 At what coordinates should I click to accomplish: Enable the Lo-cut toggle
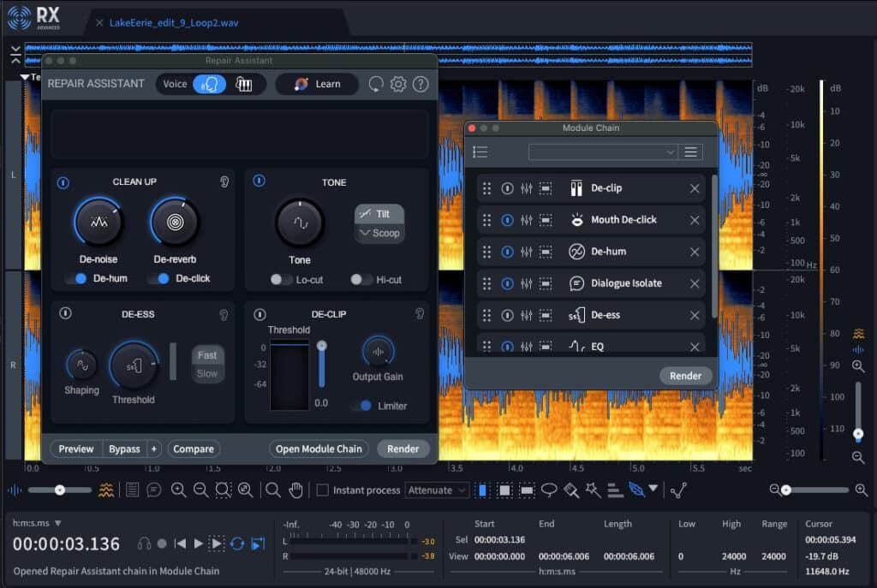pyautogui.click(x=280, y=280)
